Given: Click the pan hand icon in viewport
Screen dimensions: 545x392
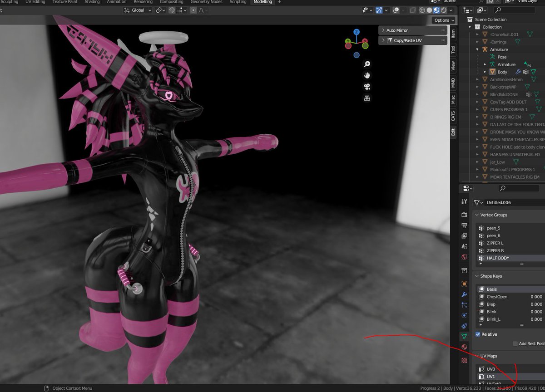Looking at the screenshot, I should point(367,75).
